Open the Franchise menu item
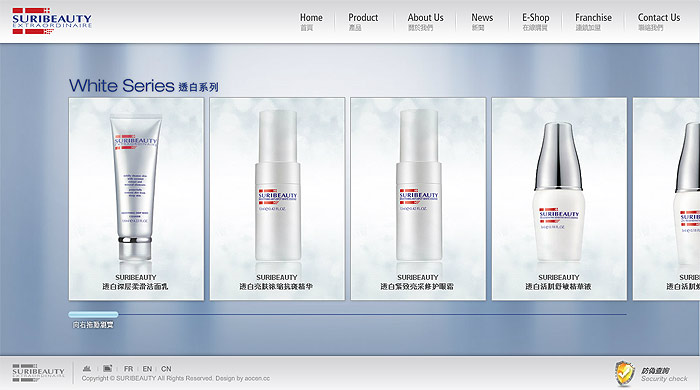This screenshot has width=700, height=390. coord(593,21)
